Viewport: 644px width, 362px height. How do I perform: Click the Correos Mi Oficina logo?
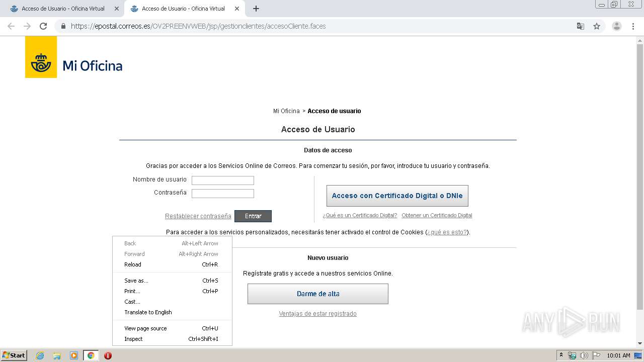[74, 57]
